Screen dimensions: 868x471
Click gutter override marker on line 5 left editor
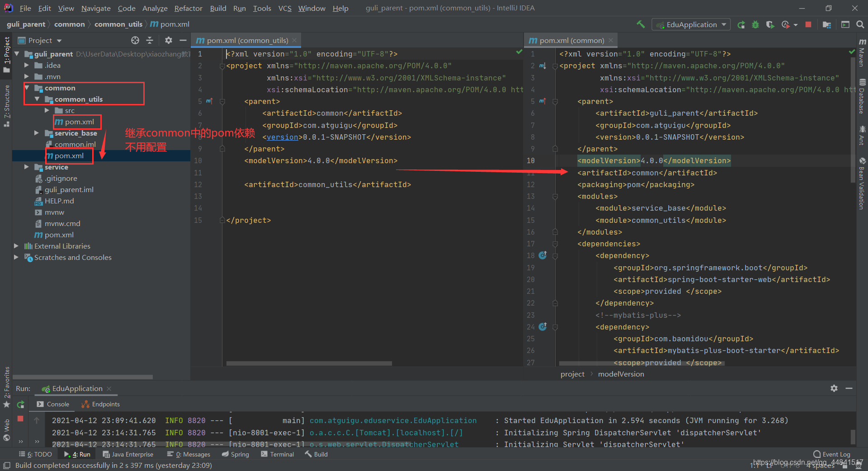(209, 101)
